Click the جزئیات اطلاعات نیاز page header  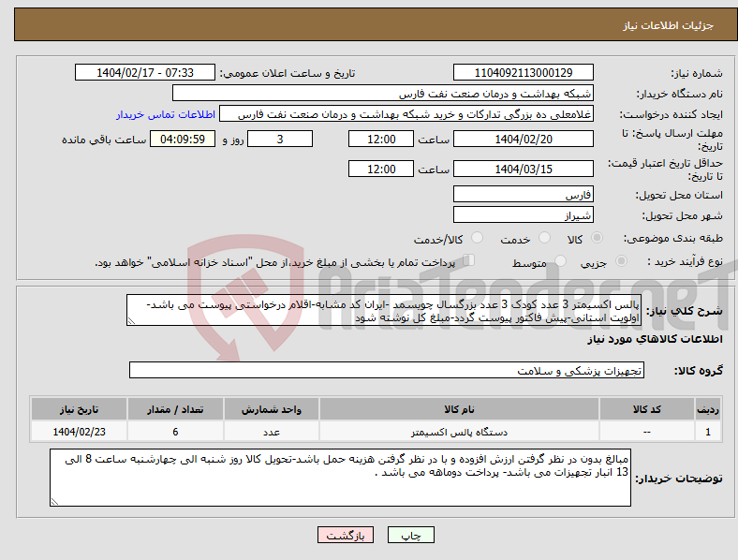[x=669, y=25]
